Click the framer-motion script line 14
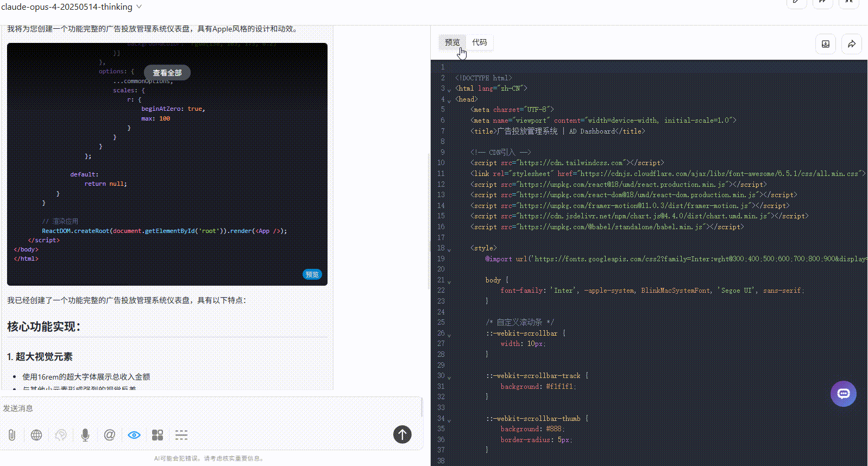Screen dimensions: 868x466 (630, 206)
